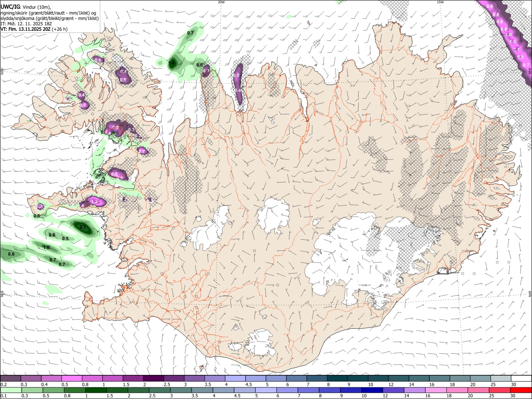Click the white swatch ending the top scale

coord(521,379)
